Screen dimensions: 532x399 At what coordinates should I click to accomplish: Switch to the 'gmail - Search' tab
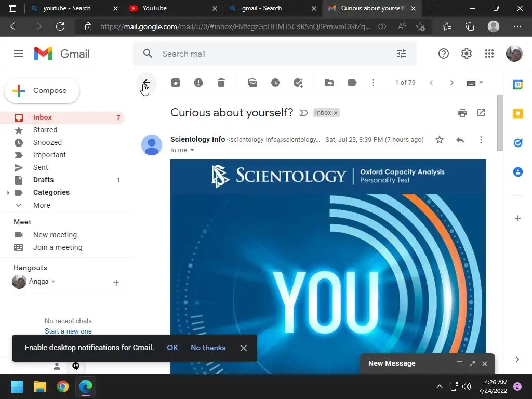coord(273,8)
